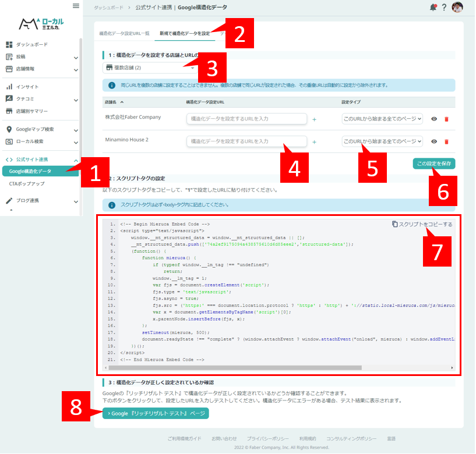This screenshot has height=454, width=476.
Task: Click the インサイト bar chart icon
Action: click(x=9, y=87)
